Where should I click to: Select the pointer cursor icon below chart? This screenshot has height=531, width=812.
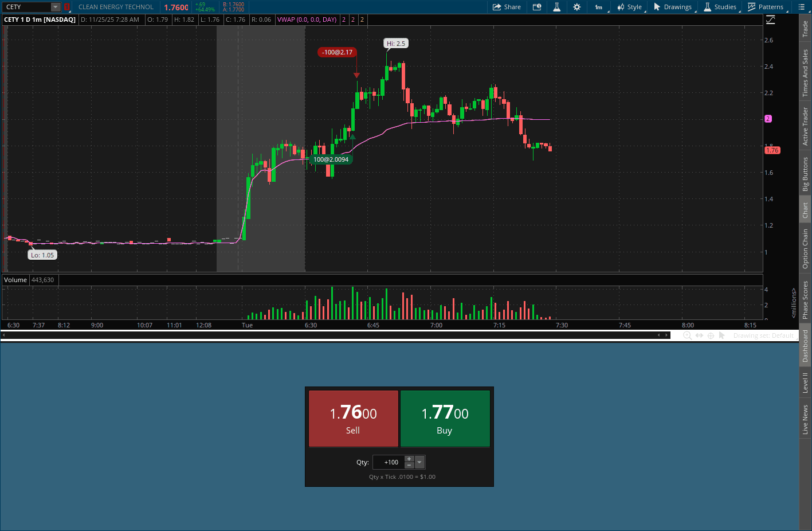point(721,335)
